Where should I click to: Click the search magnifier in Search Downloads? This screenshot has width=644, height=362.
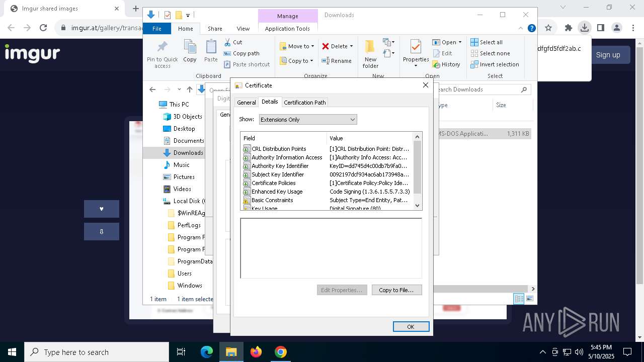tap(524, 89)
